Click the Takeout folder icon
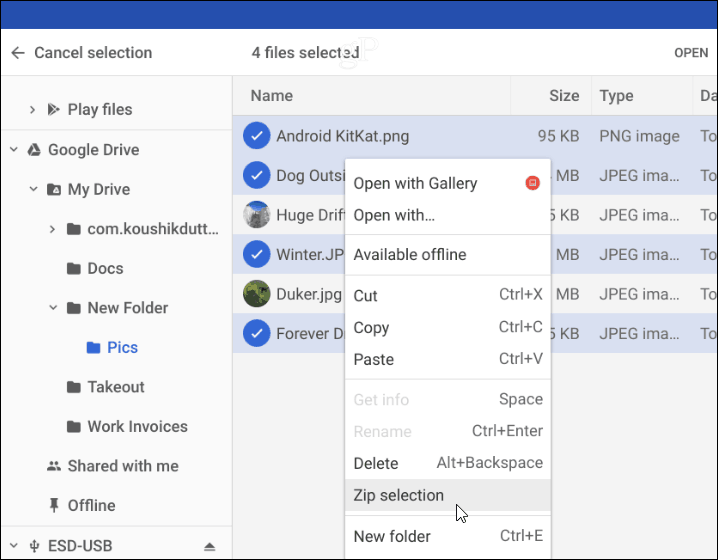The width and height of the screenshot is (718, 560). (73, 387)
